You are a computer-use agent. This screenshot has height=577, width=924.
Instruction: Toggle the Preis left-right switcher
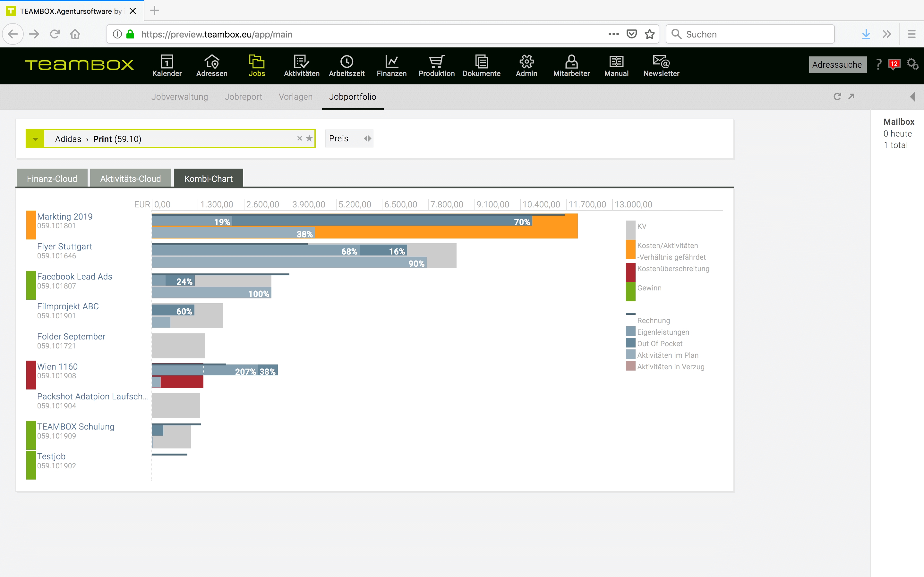[367, 138]
